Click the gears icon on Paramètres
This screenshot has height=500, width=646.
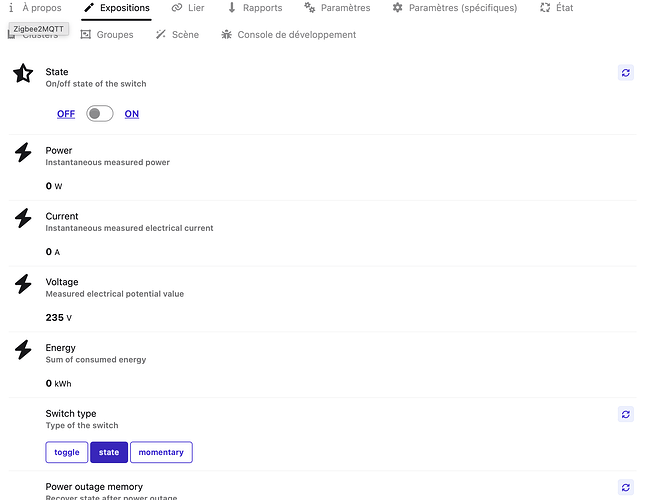pyautogui.click(x=310, y=7)
